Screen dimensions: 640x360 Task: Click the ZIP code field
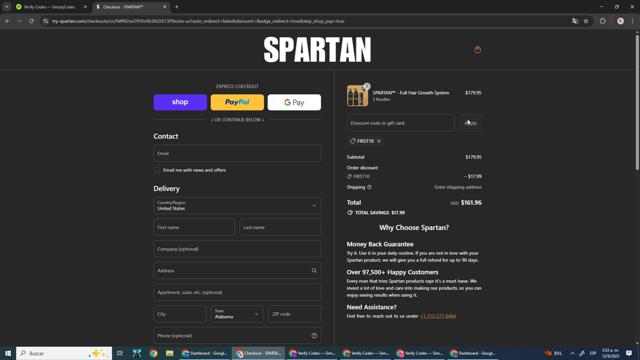pos(295,314)
